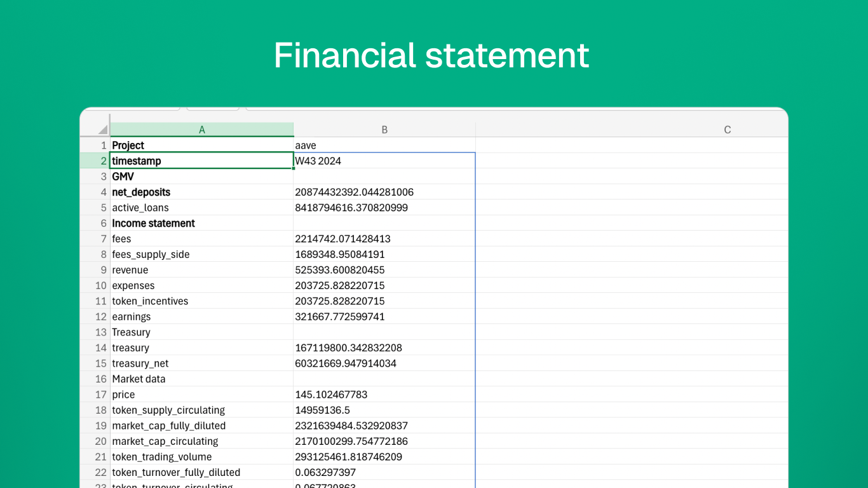Click the 'treasury_net' cell

coord(202,363)
